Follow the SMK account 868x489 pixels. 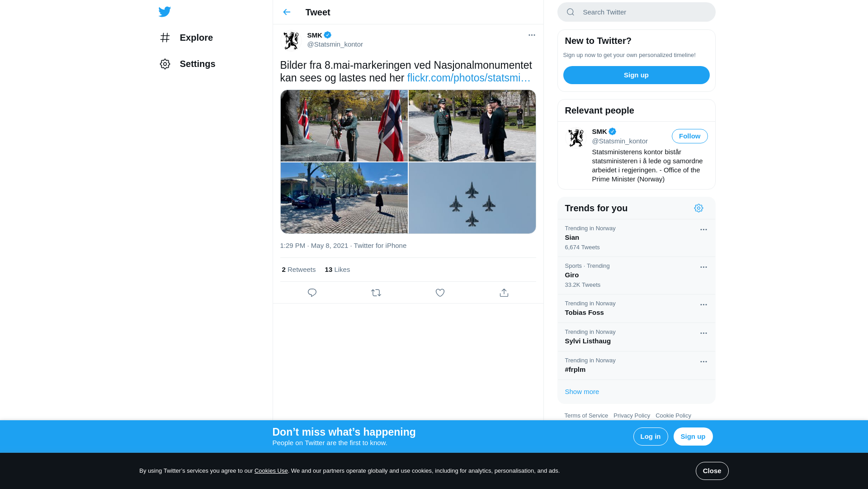(x=689, y=136)
